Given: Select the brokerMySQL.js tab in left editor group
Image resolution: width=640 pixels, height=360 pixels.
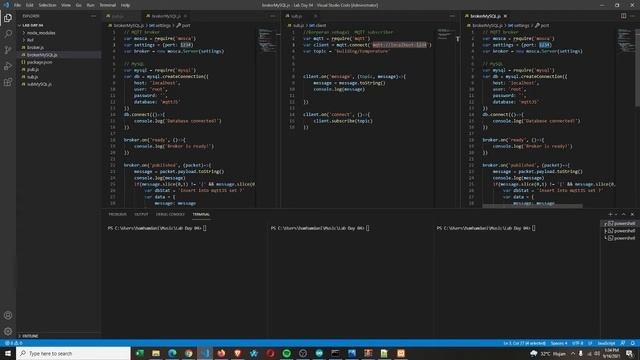Looking at the screenshot, I should click(166, 16).
